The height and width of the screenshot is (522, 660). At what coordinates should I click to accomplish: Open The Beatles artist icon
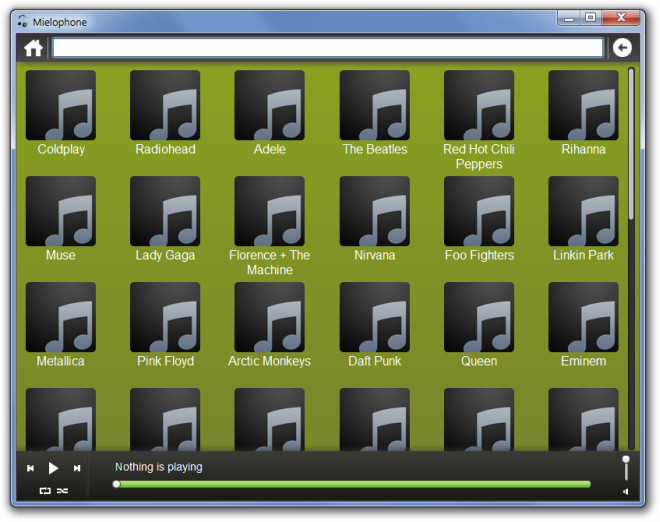click(375, 105)
